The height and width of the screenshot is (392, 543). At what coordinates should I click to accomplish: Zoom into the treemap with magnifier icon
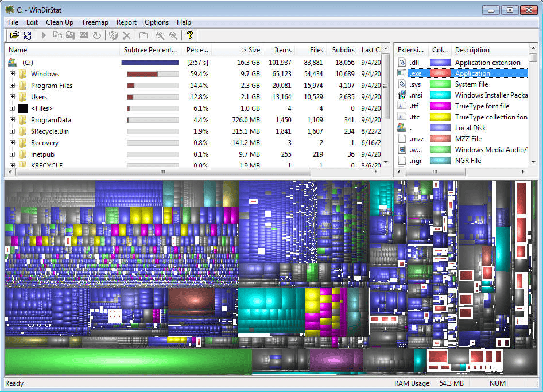(159, 34)
